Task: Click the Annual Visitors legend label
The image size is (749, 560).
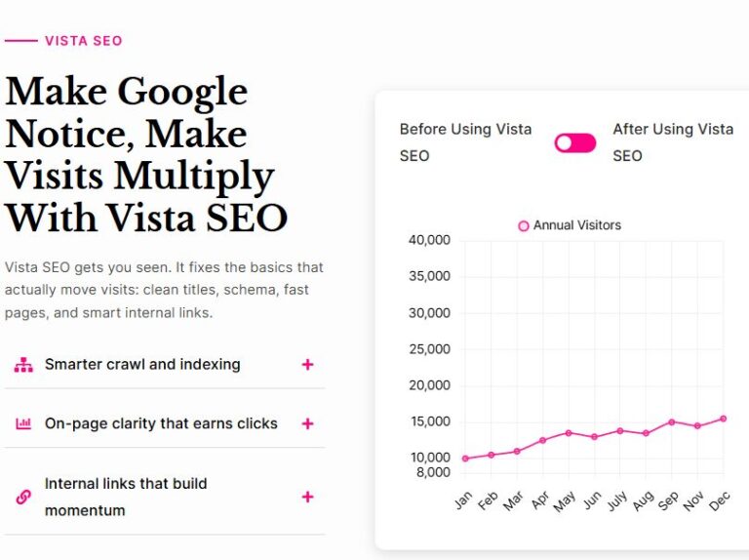Action: [577, 225]
